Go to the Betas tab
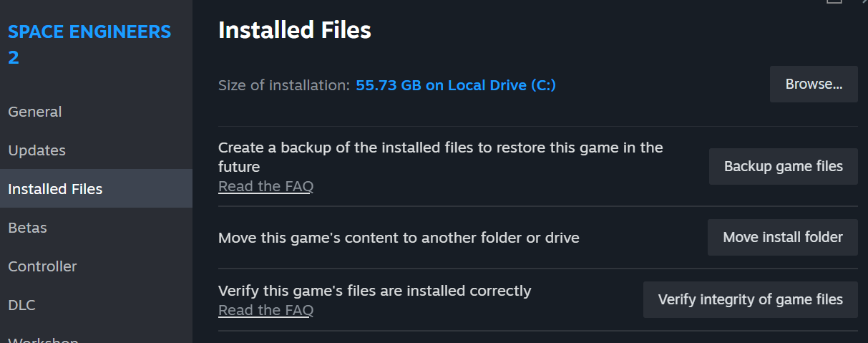 click(x=27, y=228)
